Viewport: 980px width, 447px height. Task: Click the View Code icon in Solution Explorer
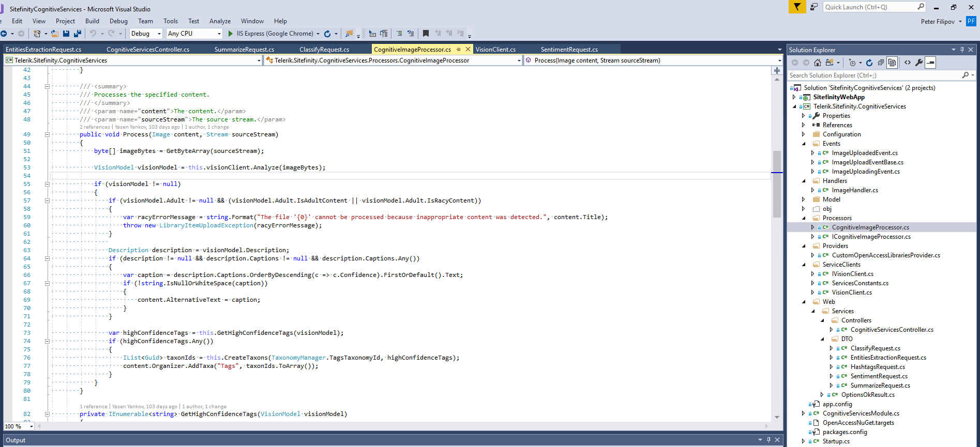point(908,63)
